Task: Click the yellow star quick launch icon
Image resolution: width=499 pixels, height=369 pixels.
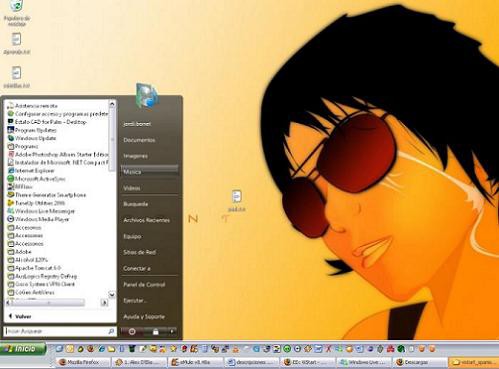Action: [173, 349]
